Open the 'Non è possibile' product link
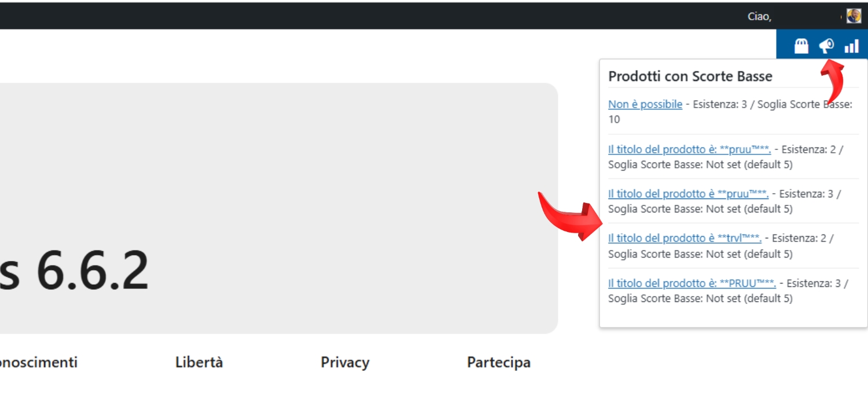Viewport: 868px width, 405px height. [x=645, y=105]
